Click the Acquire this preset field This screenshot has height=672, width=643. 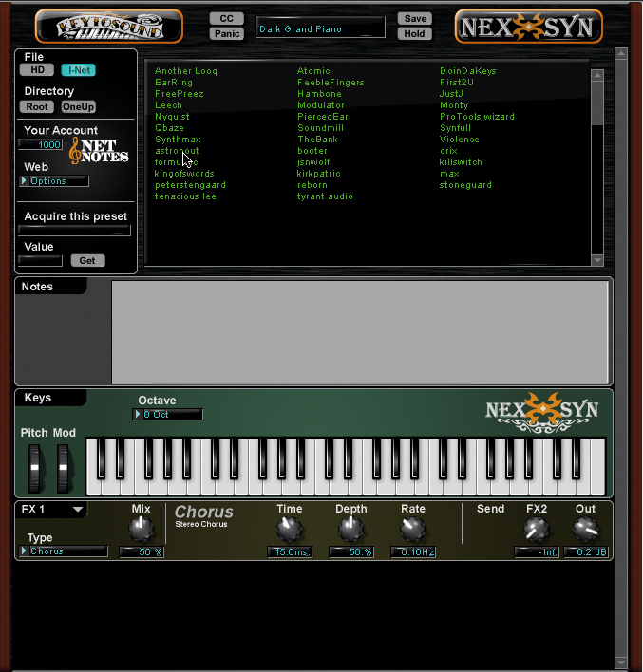tap(74, 231)
